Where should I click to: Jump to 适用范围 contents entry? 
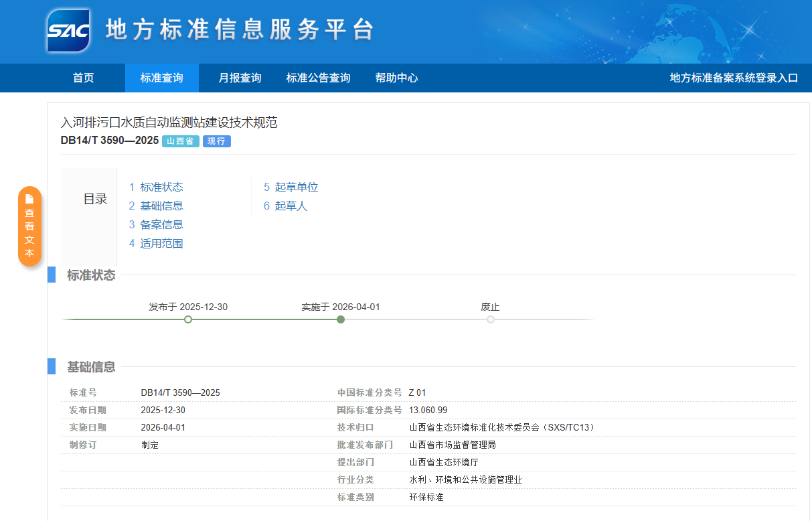pos(161,243)
